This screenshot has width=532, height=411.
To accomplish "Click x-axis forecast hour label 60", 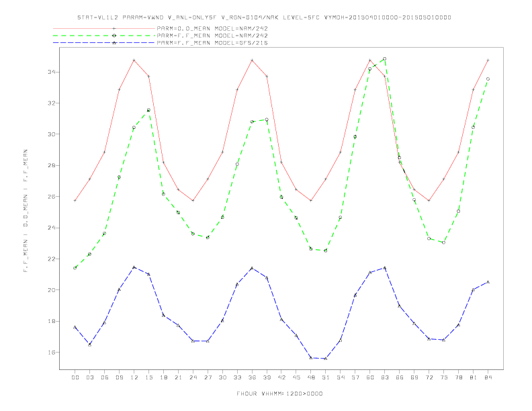I will 370,377.
